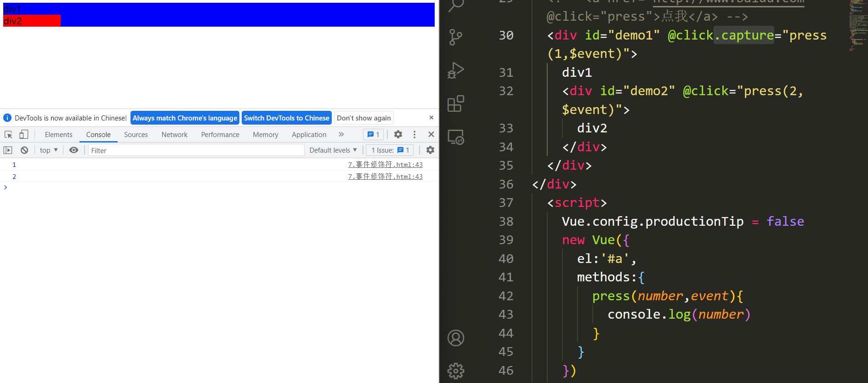Image resolution: width=868 pixels, height=383 pixels.
Task: Clear the console output
Action: [24, 150]
